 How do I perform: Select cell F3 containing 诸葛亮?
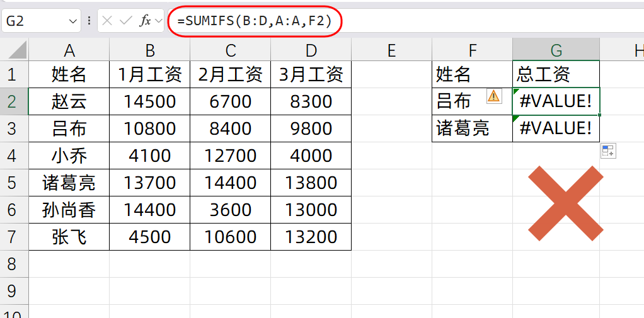(x=473, y=128)
